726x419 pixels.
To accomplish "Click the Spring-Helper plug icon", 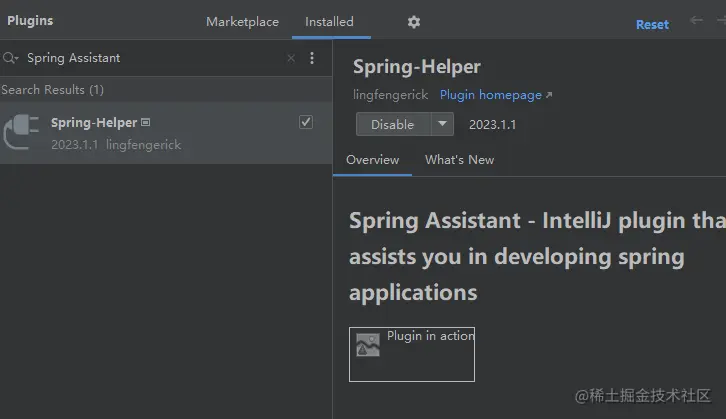I will tap(21, 132).
